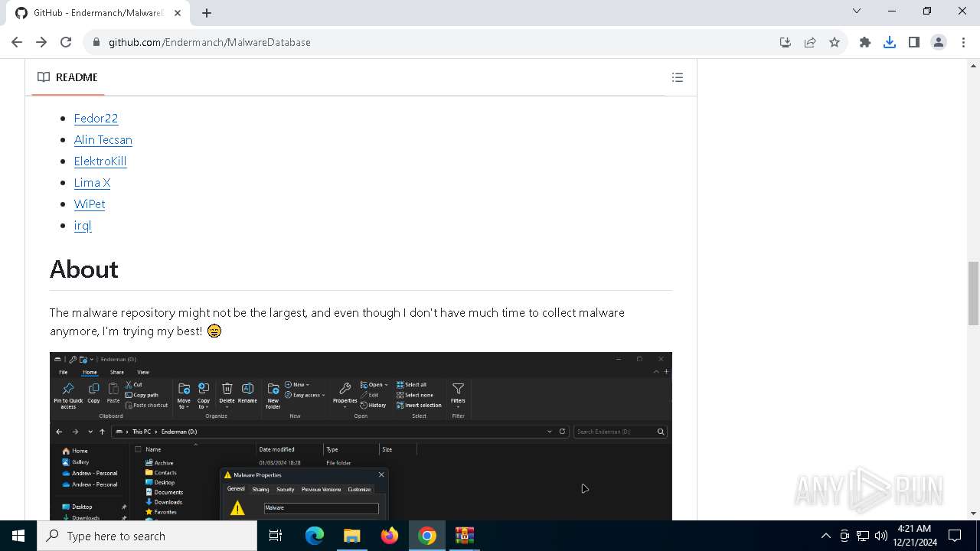980x551 pixels.
Task: Open File Explorer from taskbar
Action: (351, 536)
